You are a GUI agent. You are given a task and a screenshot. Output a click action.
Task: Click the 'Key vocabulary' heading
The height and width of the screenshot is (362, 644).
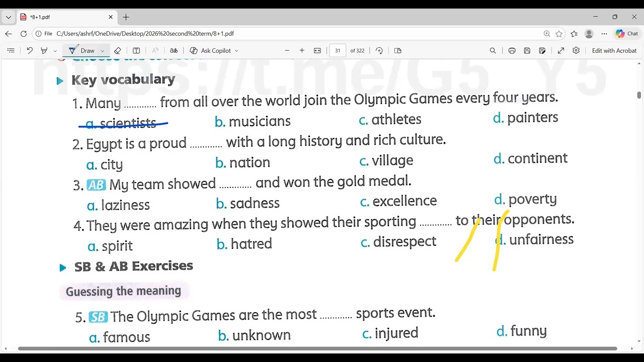click(x=123, y=79)
